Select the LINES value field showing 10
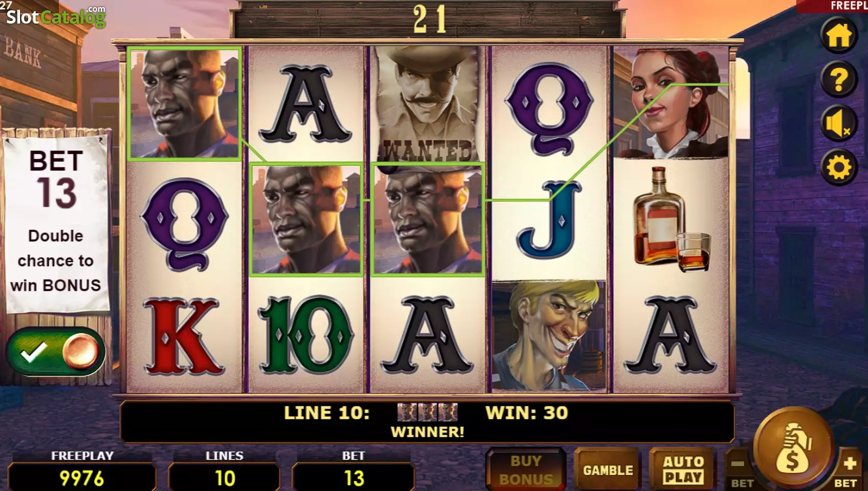The height and width of the screenshot is (491, 868). point(224,478)
